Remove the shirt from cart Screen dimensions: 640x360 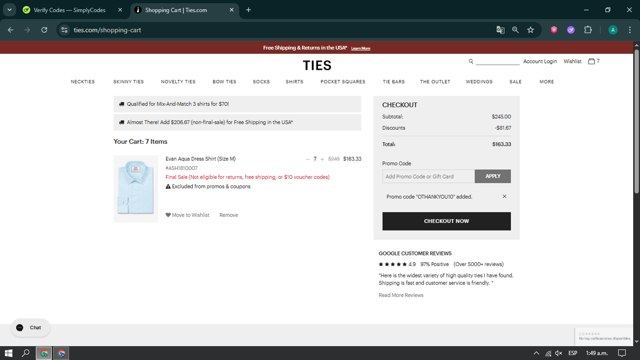[x=229, y=215]
